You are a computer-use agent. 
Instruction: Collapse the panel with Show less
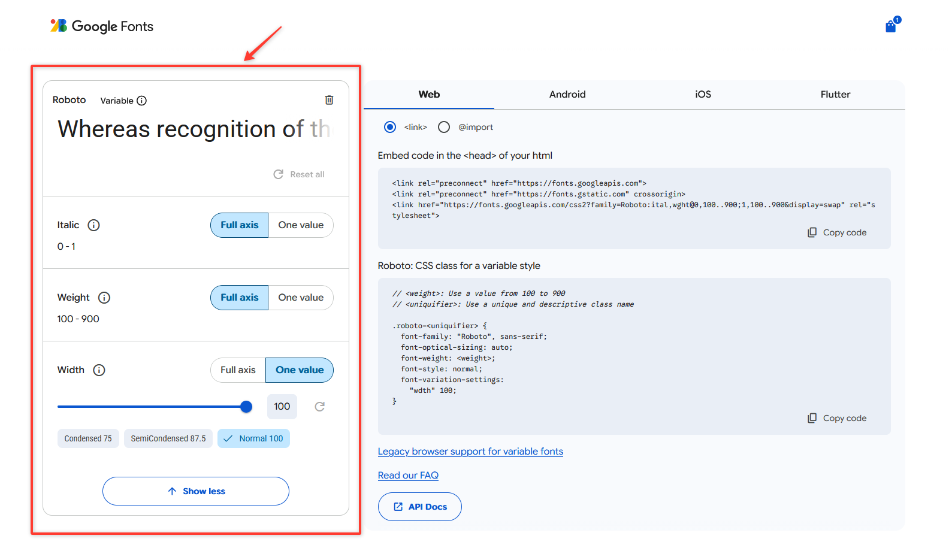pos(196,491)
